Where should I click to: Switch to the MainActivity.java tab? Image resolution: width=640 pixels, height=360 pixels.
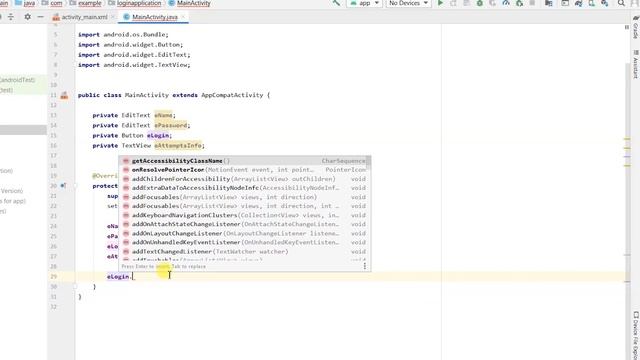click(x=155, y=17)
